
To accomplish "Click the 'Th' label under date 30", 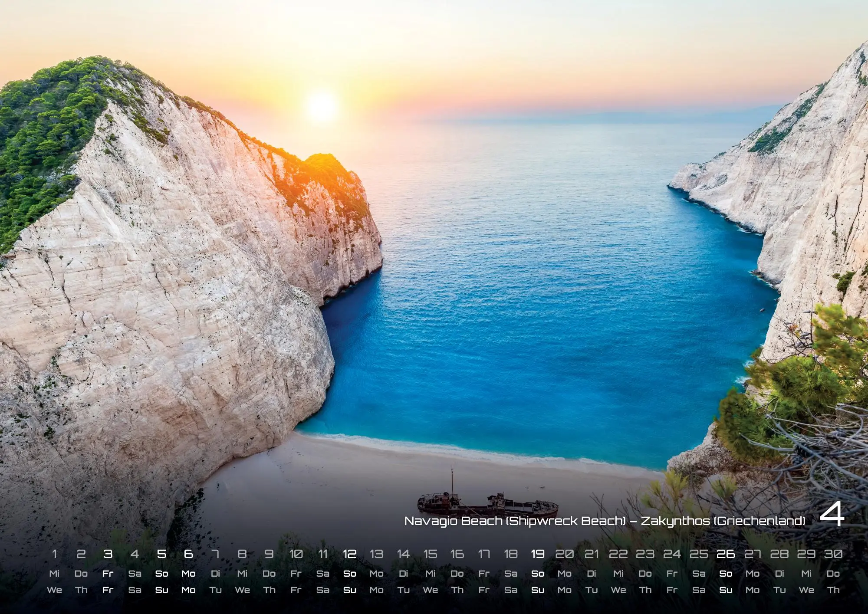I will 833,590.
